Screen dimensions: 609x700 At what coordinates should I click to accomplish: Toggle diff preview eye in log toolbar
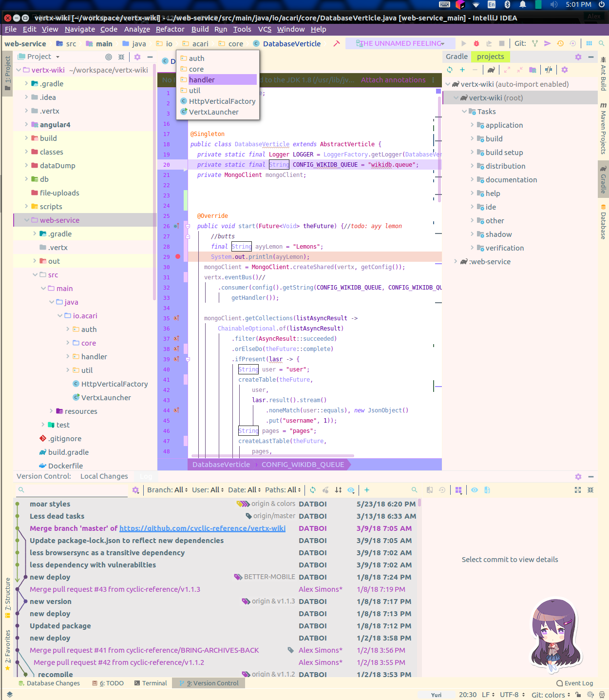(x=475, y=490)
